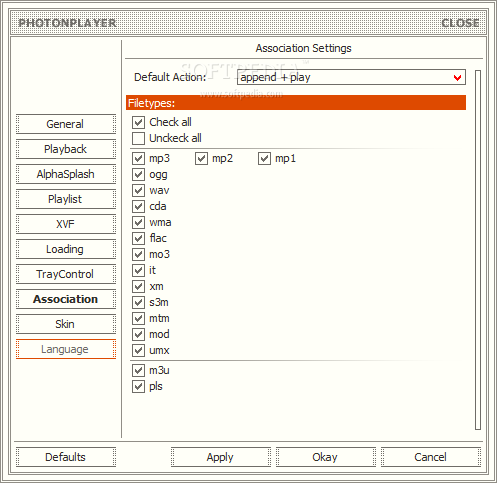Click the red dropdown arrow
Screen dimensions: 497x483
(457, 78)
